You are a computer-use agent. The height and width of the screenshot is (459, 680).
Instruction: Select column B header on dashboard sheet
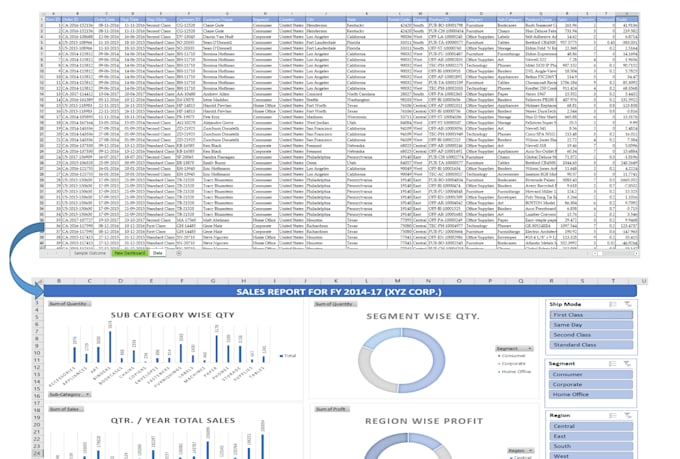point(59,281)
